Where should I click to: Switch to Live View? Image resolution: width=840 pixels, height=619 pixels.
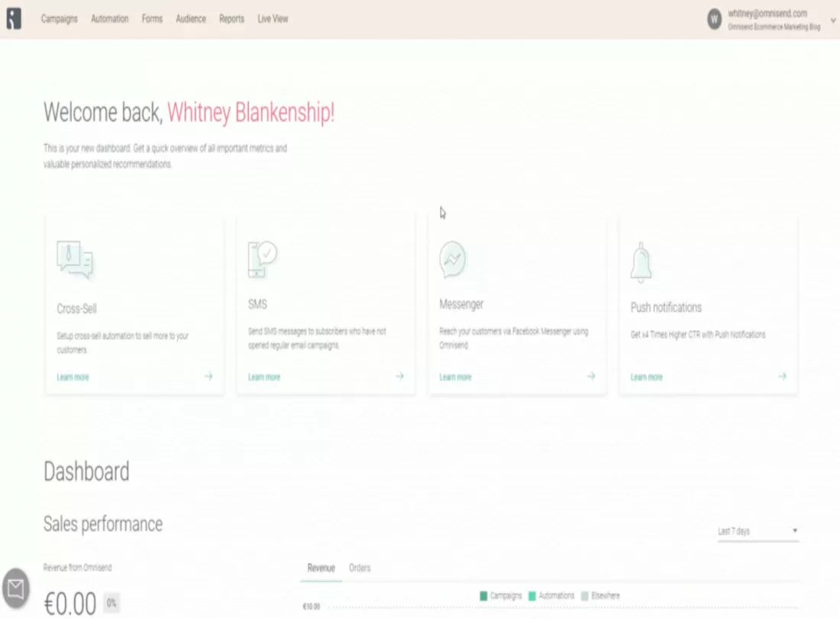[x=273, y=19]
